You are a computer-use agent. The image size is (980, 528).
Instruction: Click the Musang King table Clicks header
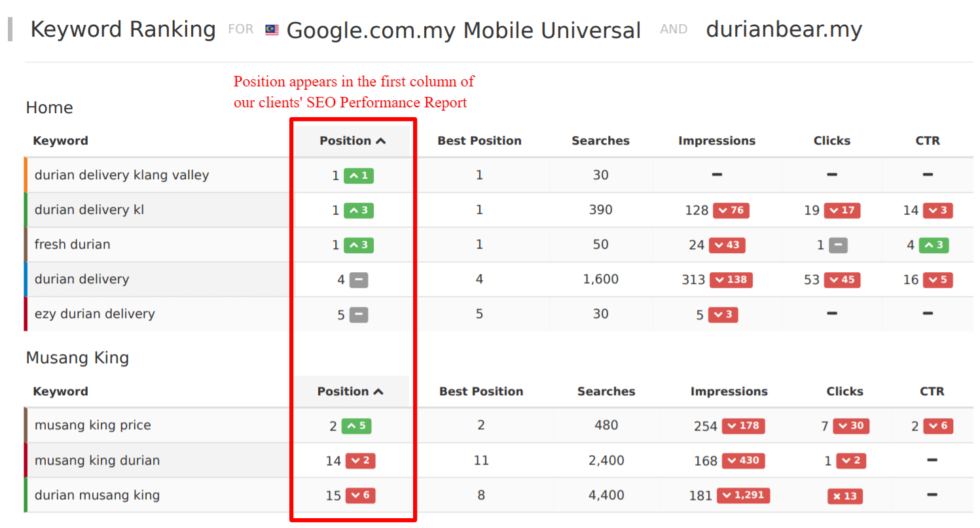click(x=844, y=391)
